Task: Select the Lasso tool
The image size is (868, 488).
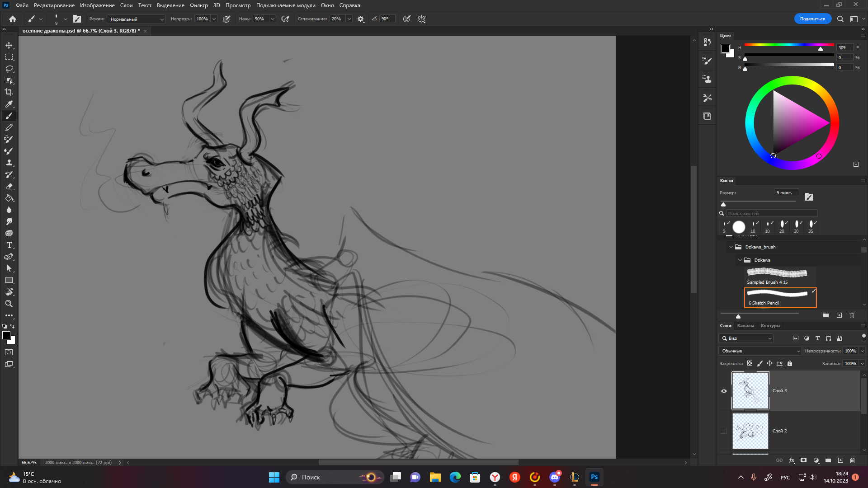Action: 9,69
